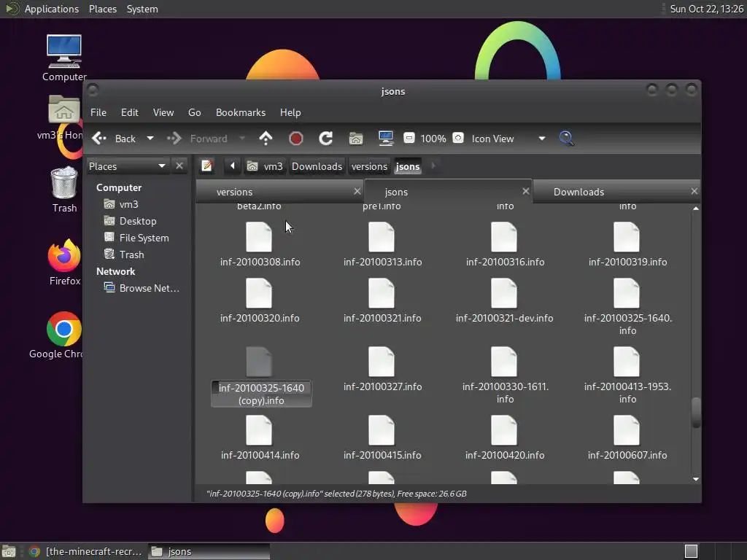The image size is (747, 560).
Task: Click the path bar left scroll arrow
Action: [233, 166]
